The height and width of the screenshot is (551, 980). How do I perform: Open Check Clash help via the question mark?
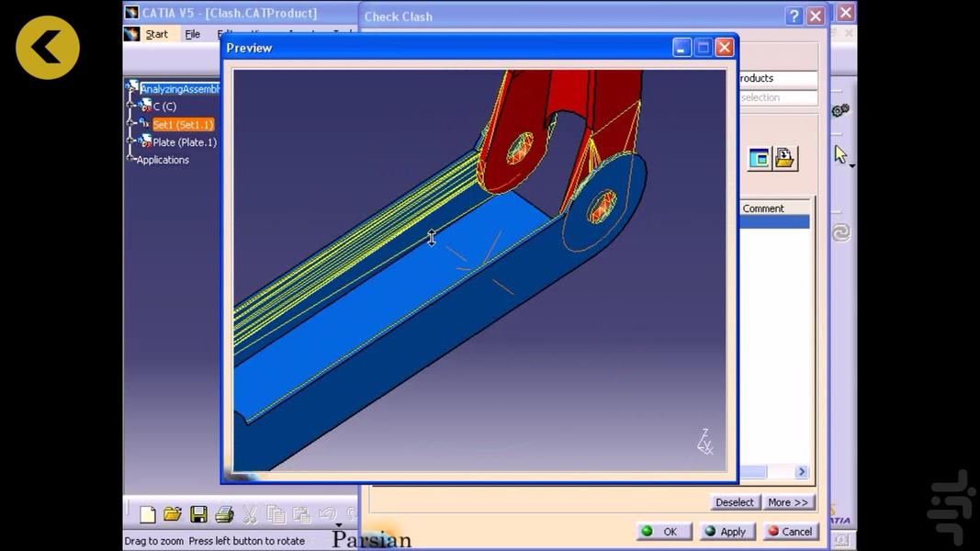(794, 16)
